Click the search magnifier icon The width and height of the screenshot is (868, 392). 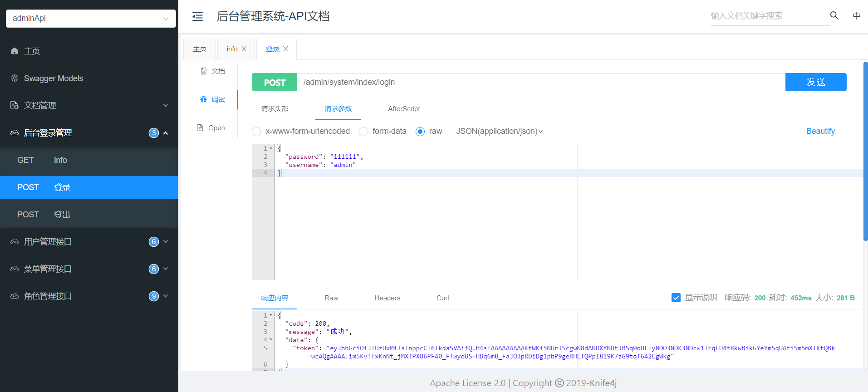coord(834,15)
